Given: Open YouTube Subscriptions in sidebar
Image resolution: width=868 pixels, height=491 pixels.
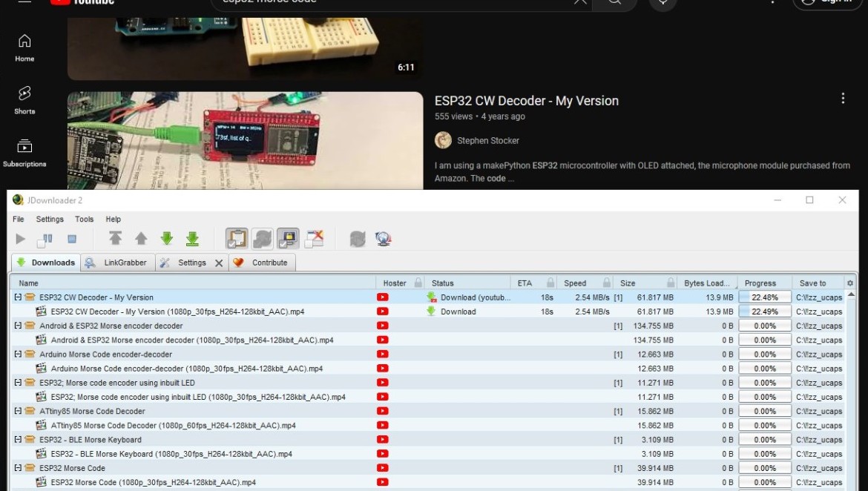Looking at the screenshot, I should [24, 154].
